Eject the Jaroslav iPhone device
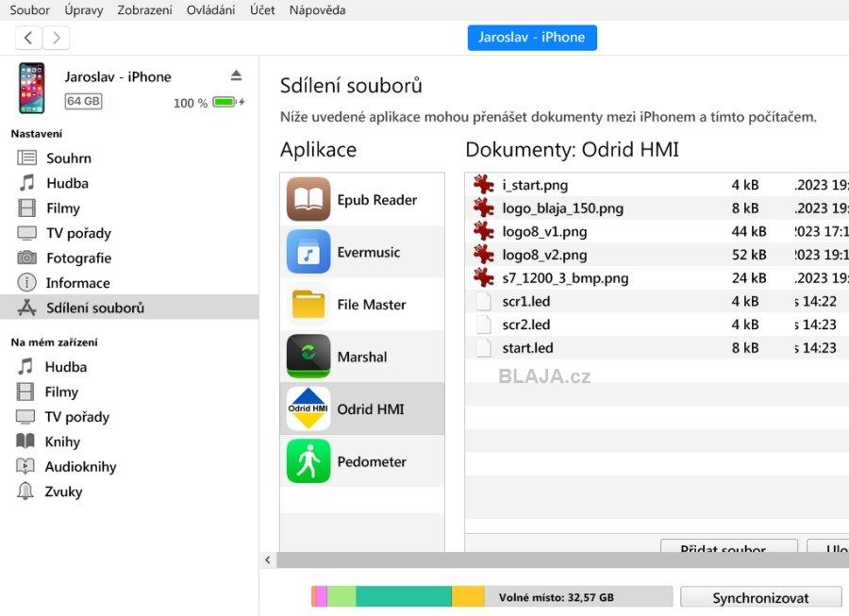Image resolution: width=849 pixels, height=616 pixels. [236, 75]
